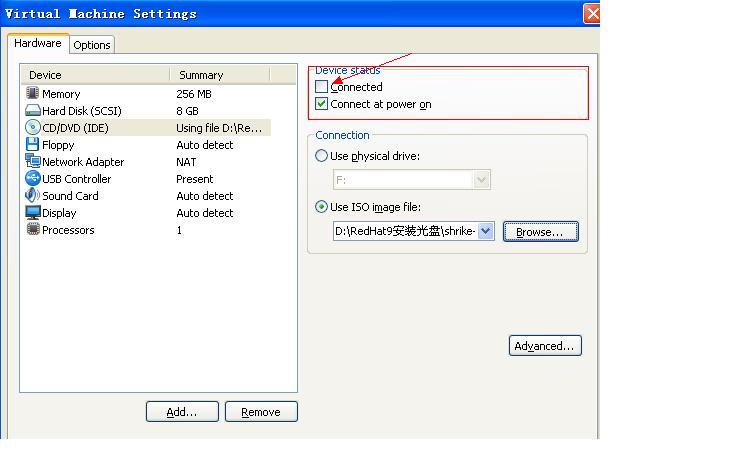
Task: Select the Memory row label
Action: [x=61, y=94]
